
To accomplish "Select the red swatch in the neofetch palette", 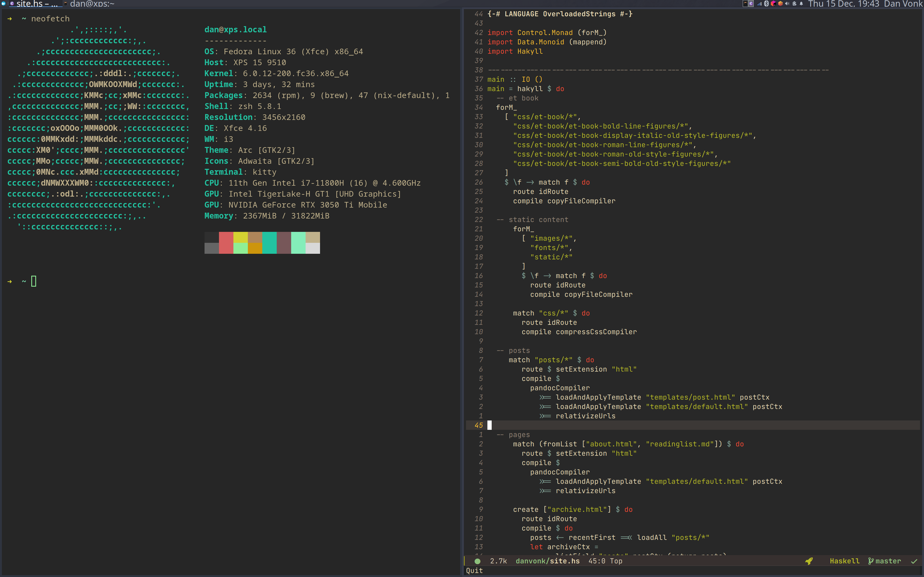I will (x=226, y=243).
